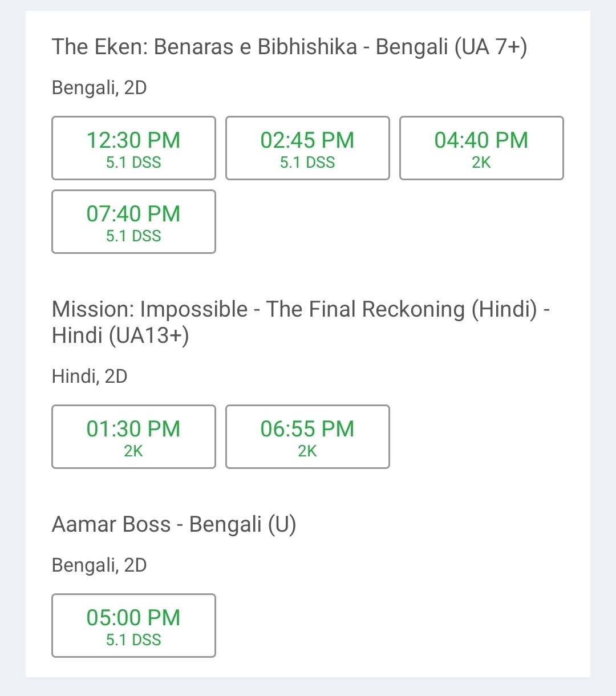Tap the 2K text under 01:30 PM
The height and width of the screenshot is (696, 616).
(133, 451)
